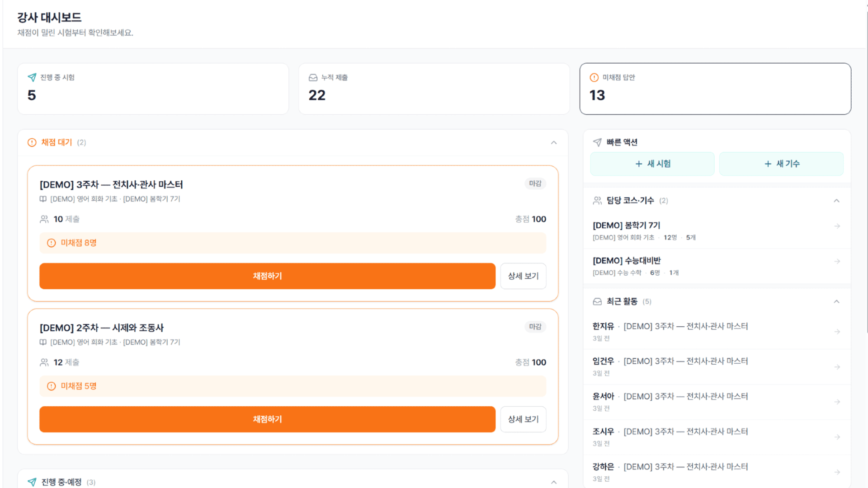The image size is (868, 488).
Task: Click the arrow on the [DEMO] 봄학기 7기 row
Action: click(837, 226)
